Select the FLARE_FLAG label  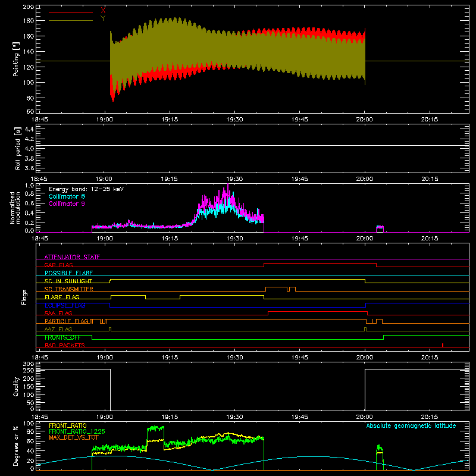62,297
